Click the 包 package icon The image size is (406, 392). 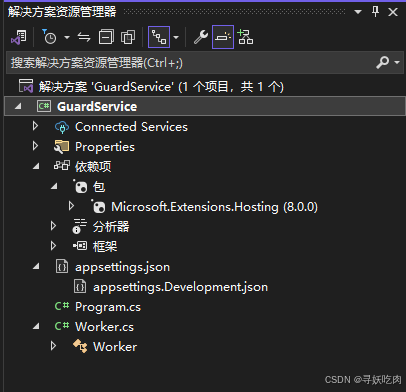click(80, 186)
